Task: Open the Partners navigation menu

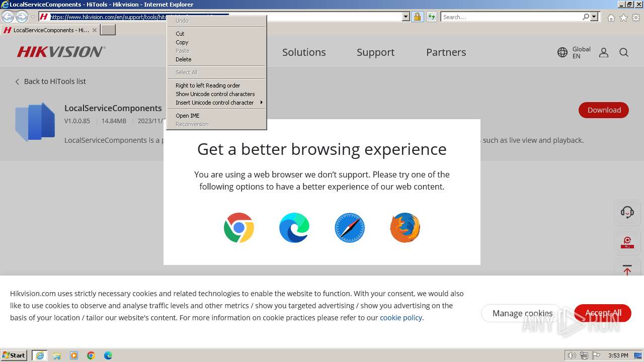Action: (x=446, y=52)
